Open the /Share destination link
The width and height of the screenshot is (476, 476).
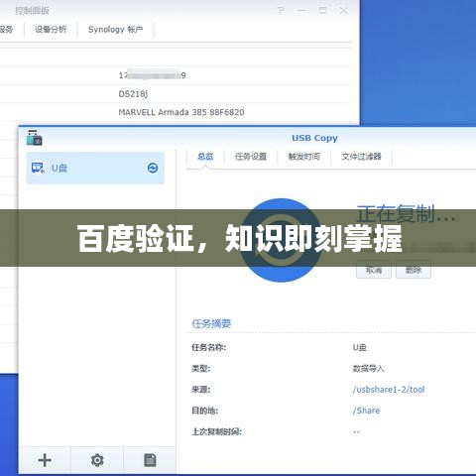[x=366, y=411]
